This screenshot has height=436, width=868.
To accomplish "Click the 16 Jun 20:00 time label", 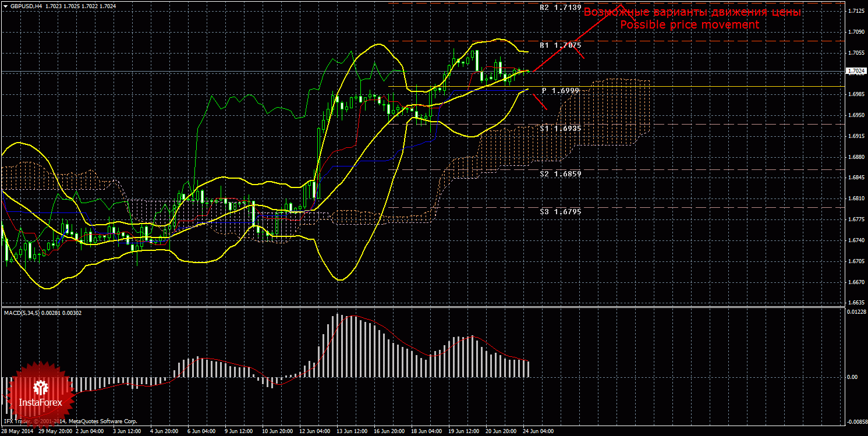I will click(x=389, y=432).
